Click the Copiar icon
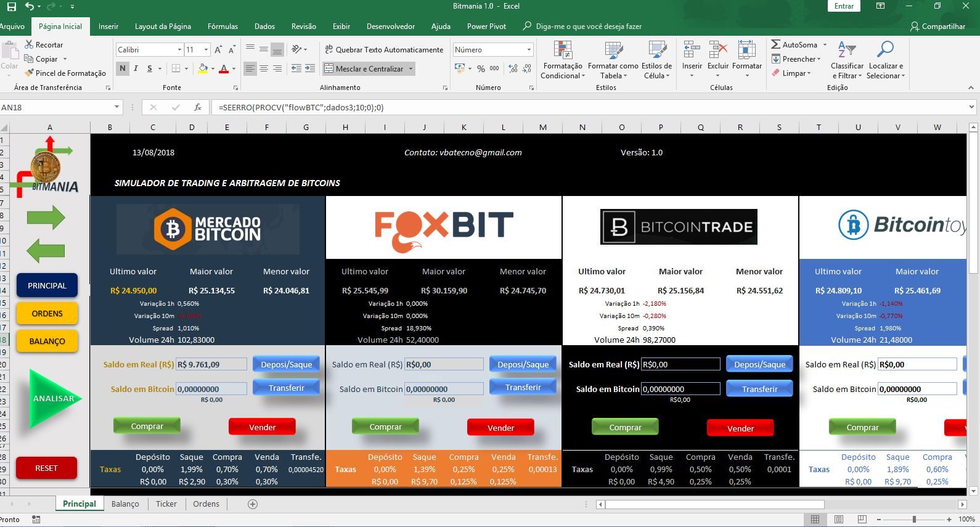The width and height of the screenshot is (980, 527). coord(29,59)
